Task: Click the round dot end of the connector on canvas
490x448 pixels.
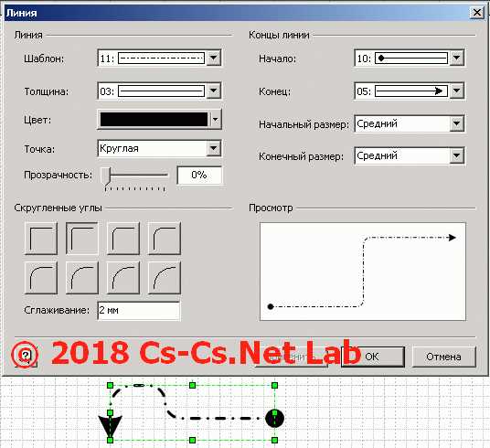Action: [x=274, y=418]
